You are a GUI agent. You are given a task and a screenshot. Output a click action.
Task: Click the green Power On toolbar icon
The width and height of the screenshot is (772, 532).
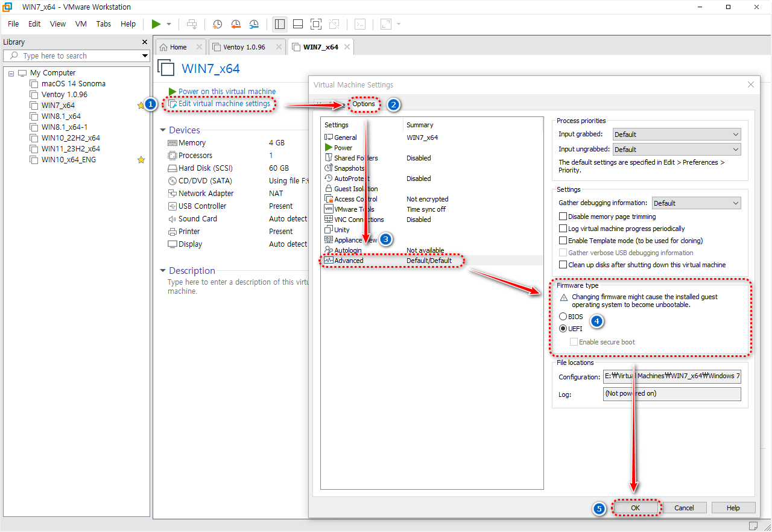pos(156,24)
